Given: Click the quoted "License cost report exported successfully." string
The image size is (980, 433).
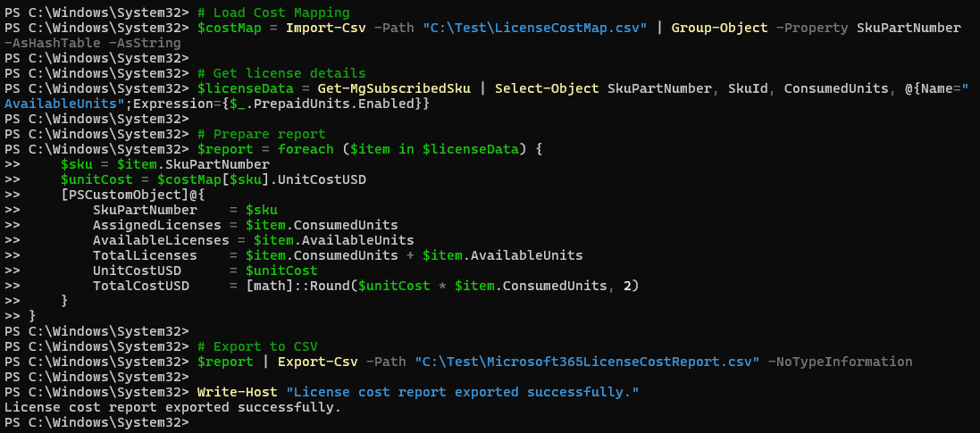Looking at the screenshot, I should click(462, 392).
